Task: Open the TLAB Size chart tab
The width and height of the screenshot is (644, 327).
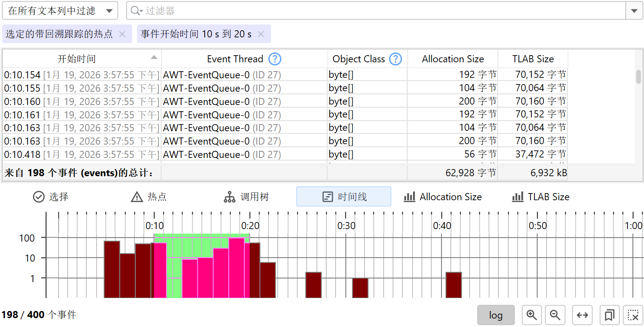Action: click(x=540, y=197)
